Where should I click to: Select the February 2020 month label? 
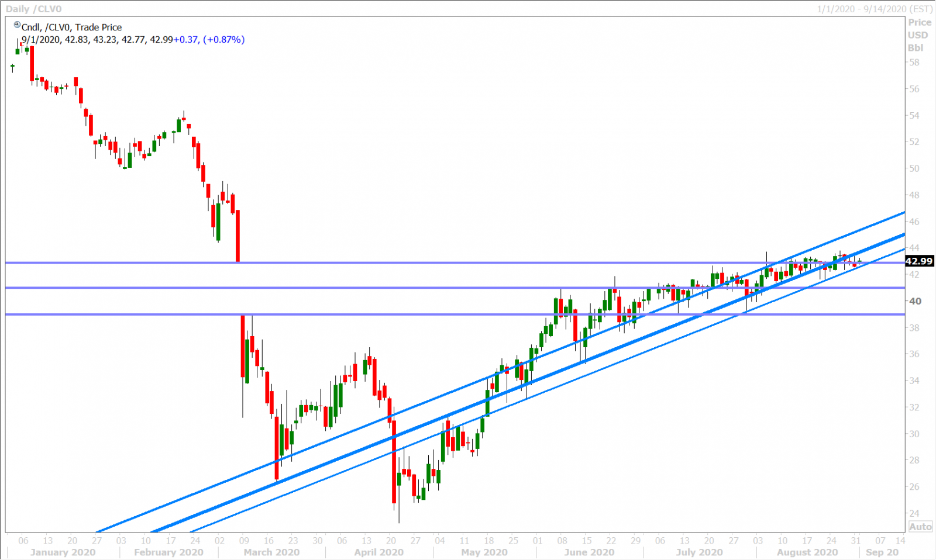168,552
